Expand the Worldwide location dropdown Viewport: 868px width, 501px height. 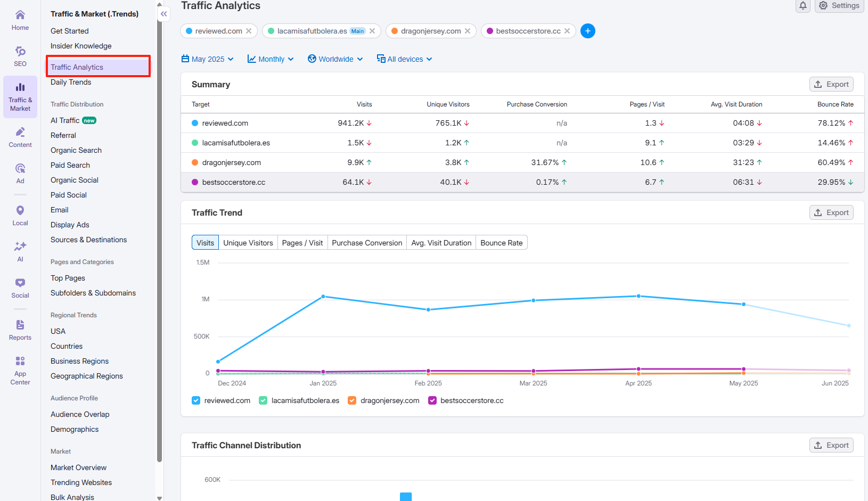tap(335, 59)
